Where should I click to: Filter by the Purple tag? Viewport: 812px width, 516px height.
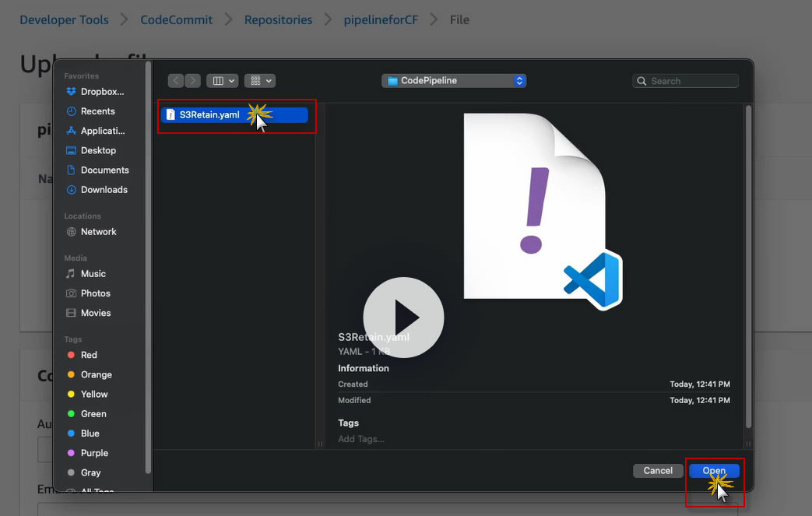[88, 454]
